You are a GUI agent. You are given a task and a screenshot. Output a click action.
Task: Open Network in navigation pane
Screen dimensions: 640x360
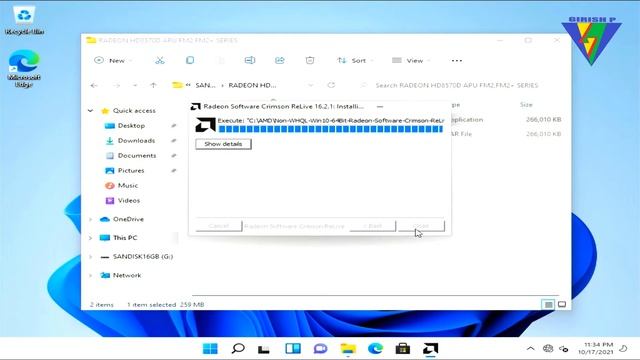pos(127,275)
